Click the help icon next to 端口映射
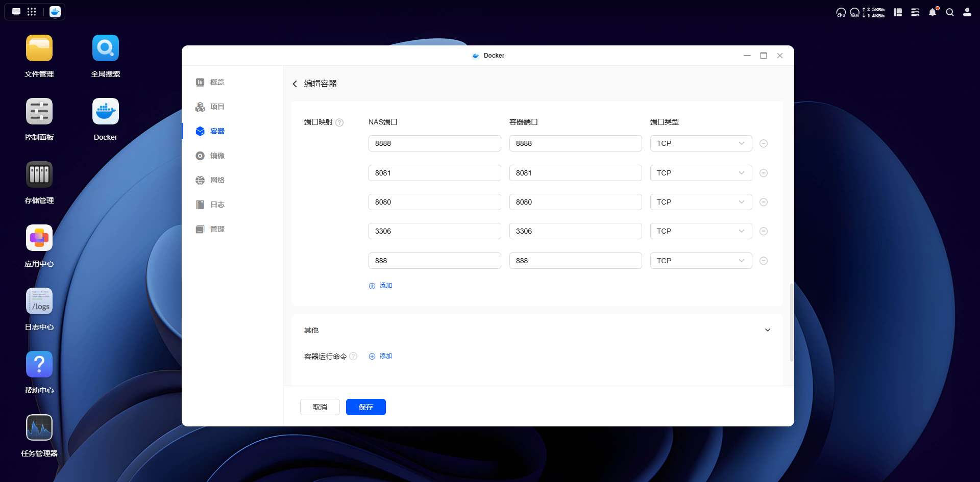Image resolution: width=980 pixels, height=482 pixels. tap(339, 122)
